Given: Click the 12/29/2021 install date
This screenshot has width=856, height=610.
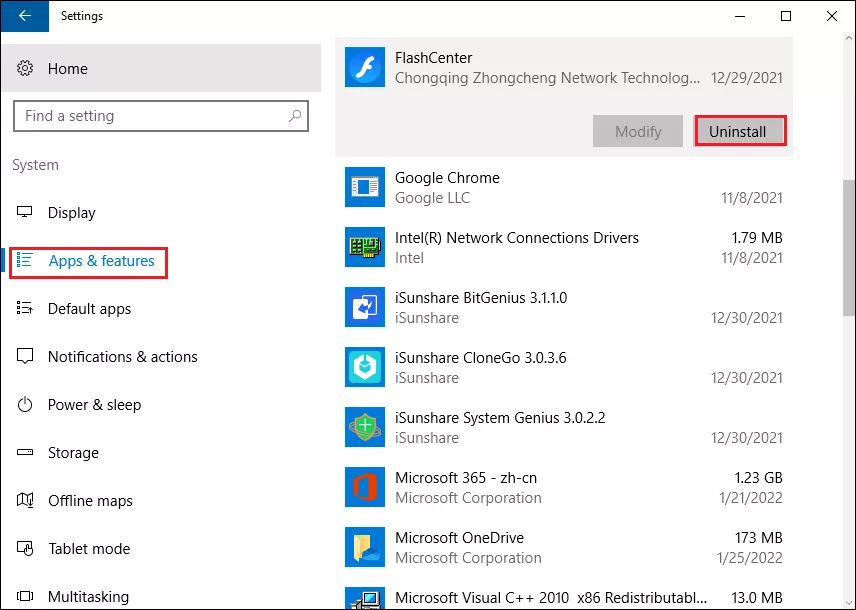Looking at the screenshot, I should tap(746, 78).
